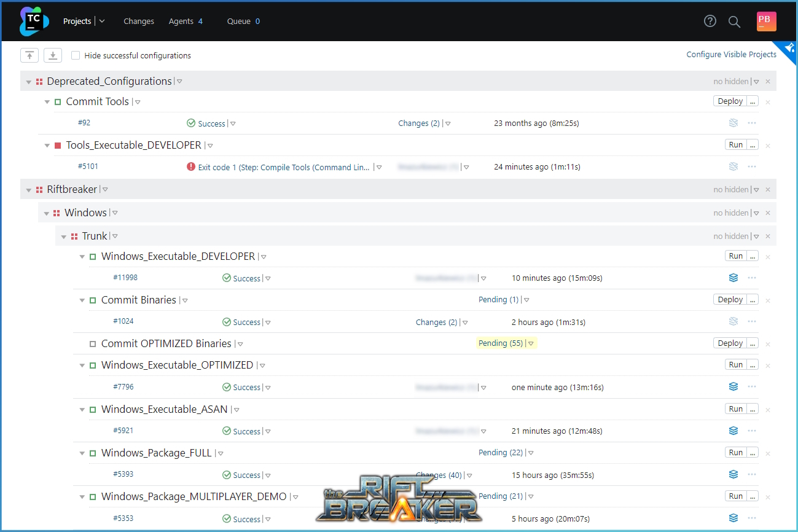Viewport: 798px width, 532px height.
Task: Click the collapse all projects arrow-up icon
Action: 29,55
